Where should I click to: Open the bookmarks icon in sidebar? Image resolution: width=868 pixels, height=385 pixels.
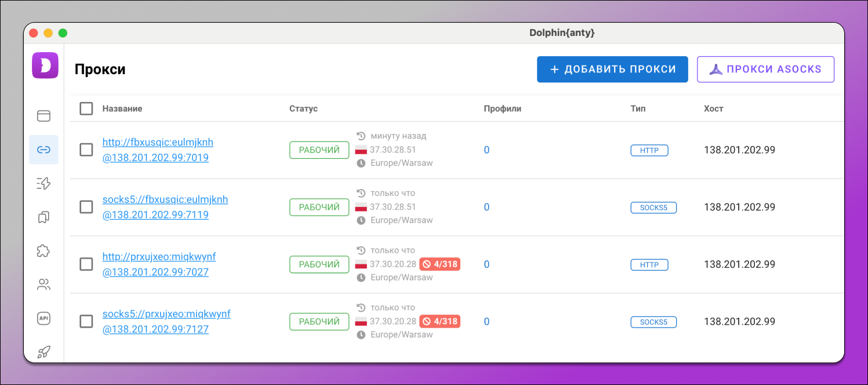pyautogui.click(x=43, y=217)
